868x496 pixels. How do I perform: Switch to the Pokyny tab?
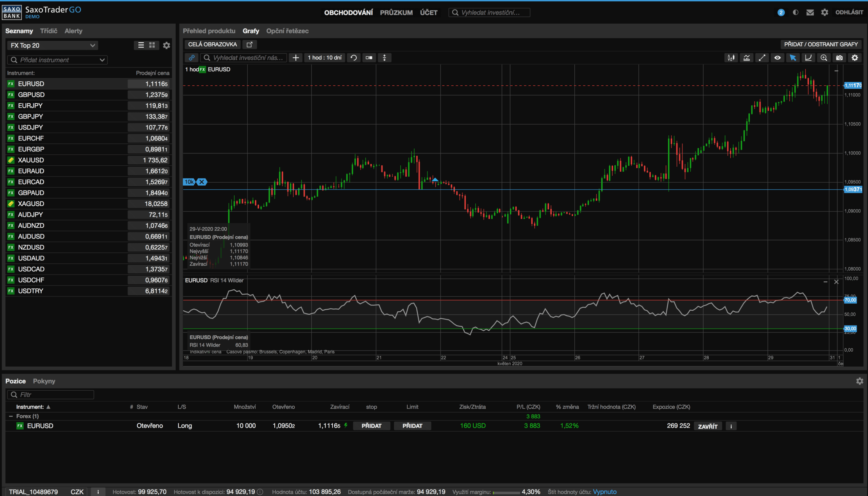pos(44,381)
